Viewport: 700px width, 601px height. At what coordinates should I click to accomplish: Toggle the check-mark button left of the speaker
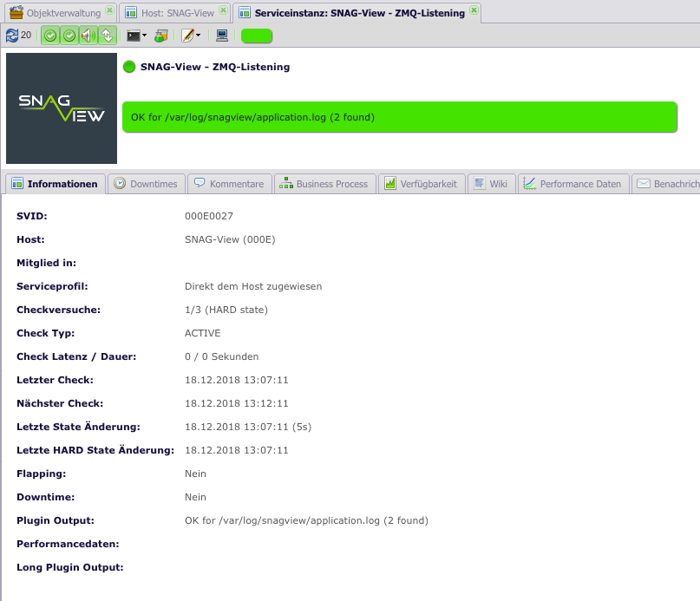[x=69, y=36]
